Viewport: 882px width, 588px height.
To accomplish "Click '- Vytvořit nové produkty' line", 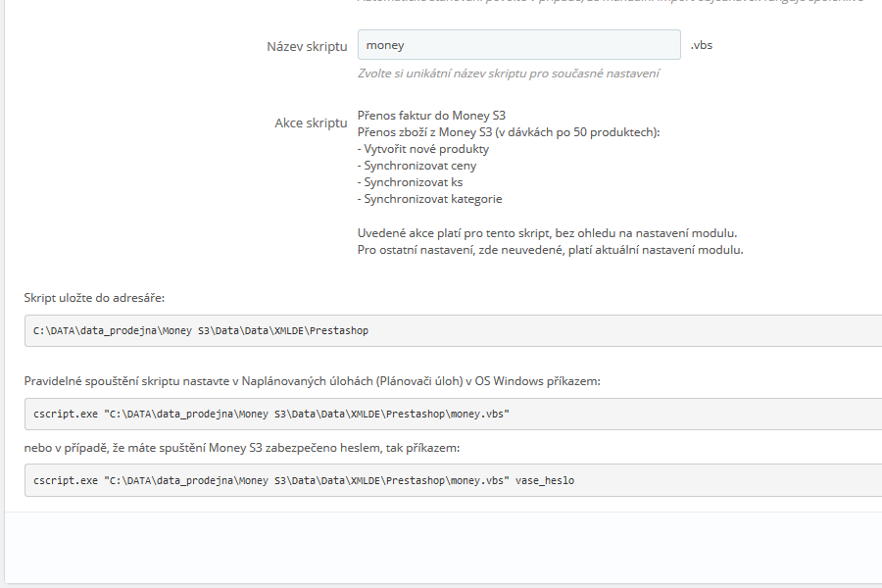I will [x=423, y=149].
